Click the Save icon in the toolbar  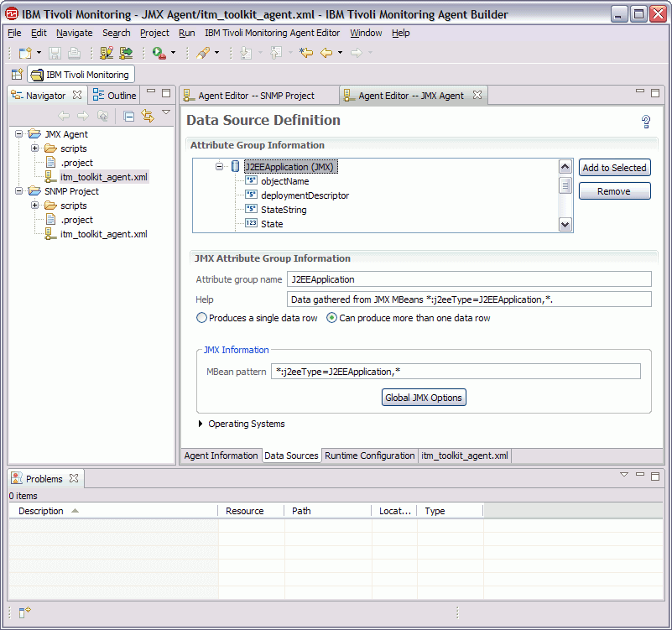54,52
